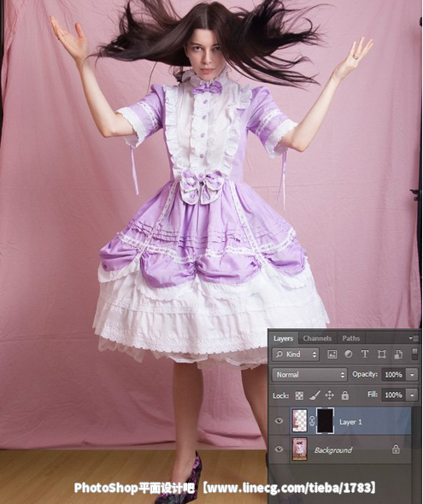
Task: Hide the Background layer eye icon
Action: coord(279,449)
